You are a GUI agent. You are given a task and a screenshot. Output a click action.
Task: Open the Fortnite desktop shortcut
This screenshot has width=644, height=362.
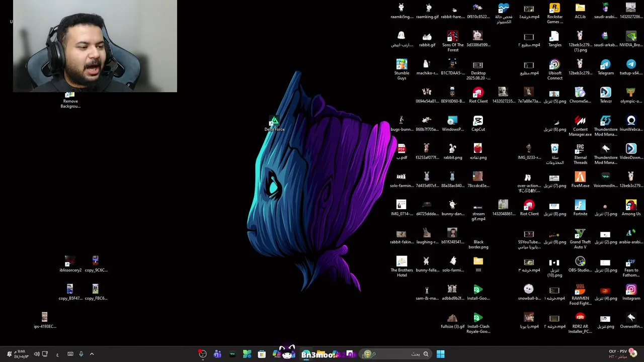coord(580,208)
